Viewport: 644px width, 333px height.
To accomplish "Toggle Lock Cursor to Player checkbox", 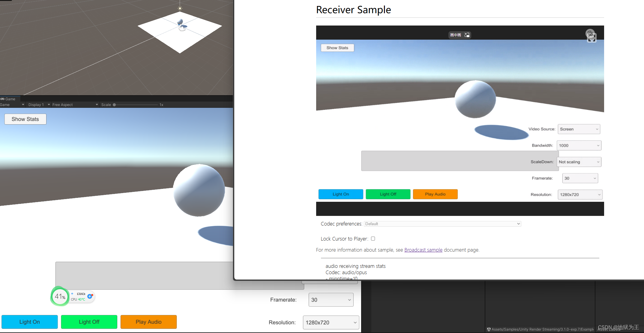I will 373,239.
